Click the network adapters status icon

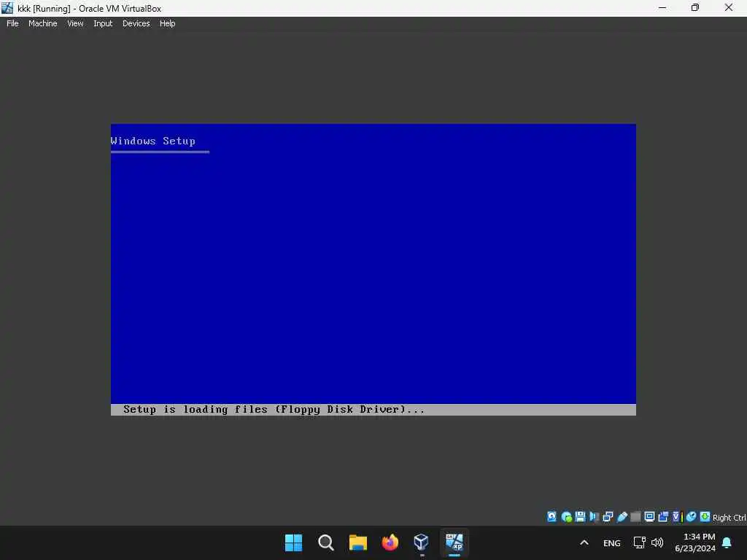(608, 517)
